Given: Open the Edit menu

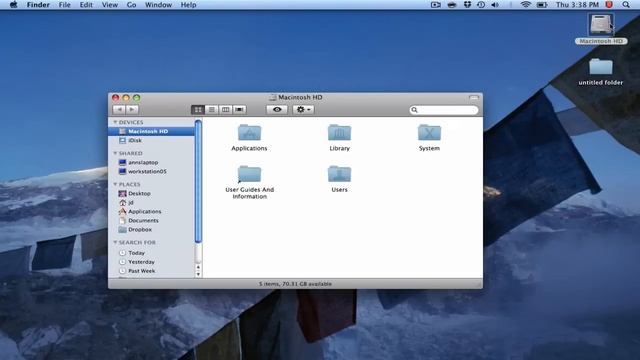Looking at the screenshot, I should [86, 5].
